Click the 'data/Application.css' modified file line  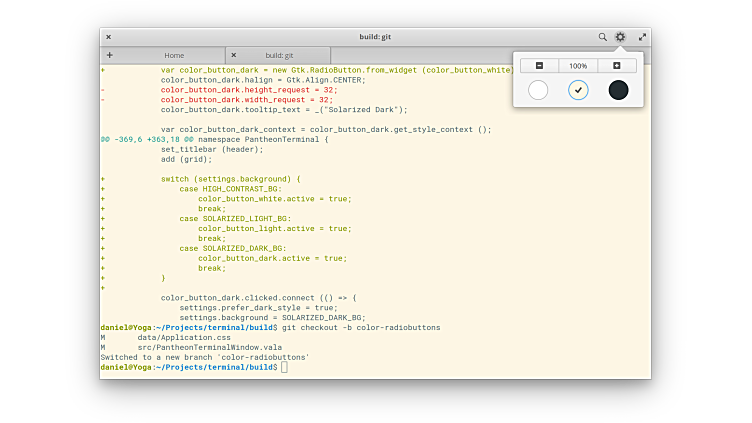click(183, 337)
